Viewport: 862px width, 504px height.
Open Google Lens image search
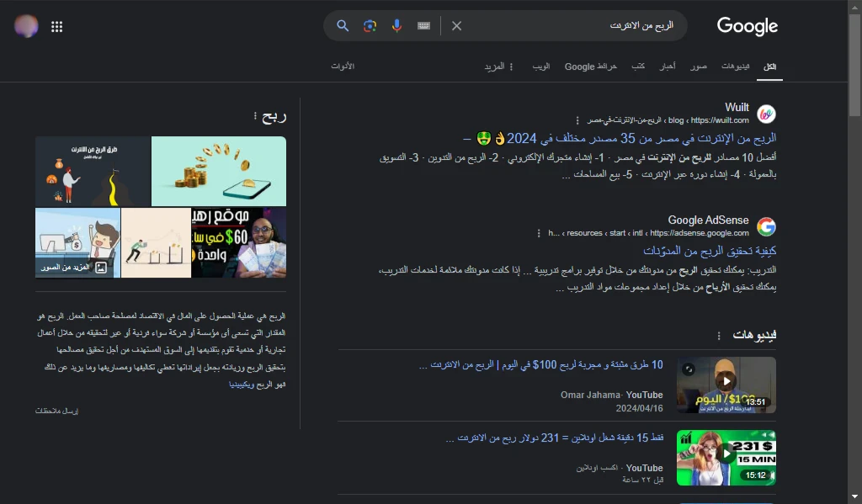click(x=370, y=26)
